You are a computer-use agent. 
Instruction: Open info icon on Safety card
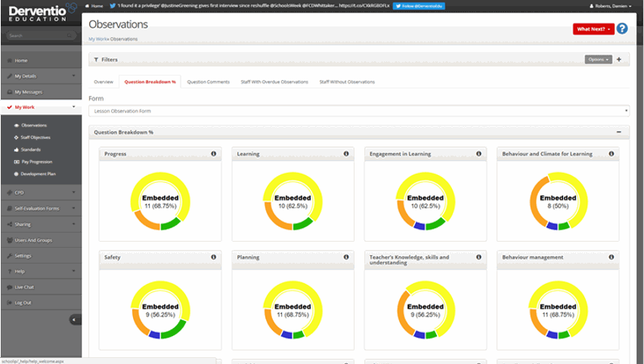pos(214,257)
